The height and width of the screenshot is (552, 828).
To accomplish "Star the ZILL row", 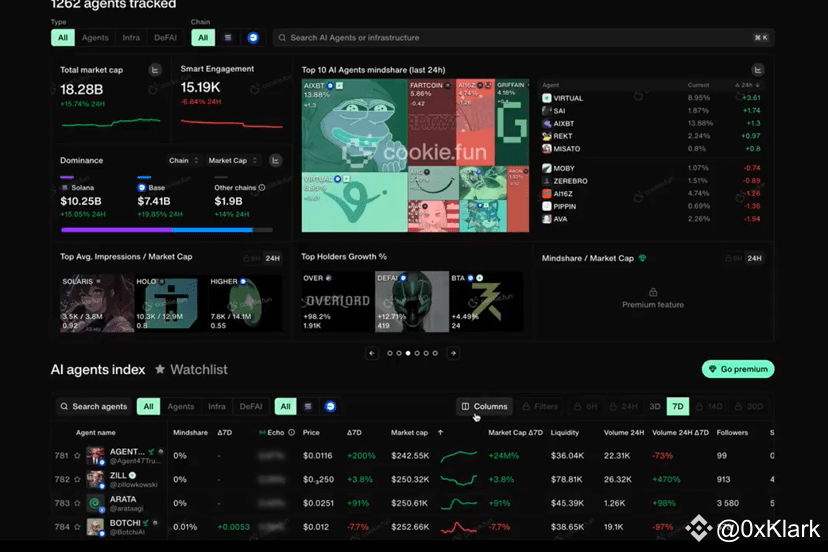I will (x=77, y=479).
